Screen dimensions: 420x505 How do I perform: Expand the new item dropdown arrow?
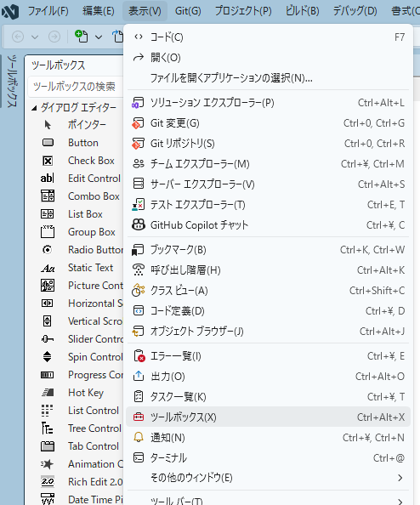click(x=99, y=37)
